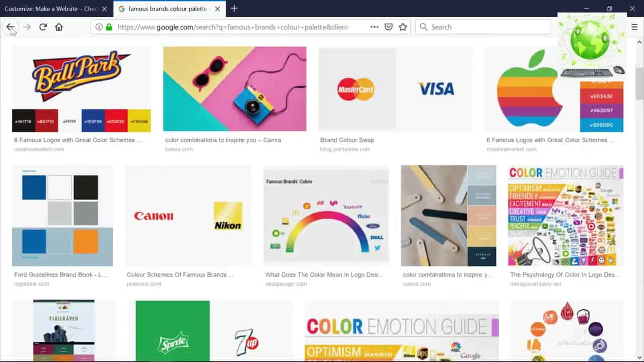
Task: Close the Google search results tab
Action: click(217, 9)
